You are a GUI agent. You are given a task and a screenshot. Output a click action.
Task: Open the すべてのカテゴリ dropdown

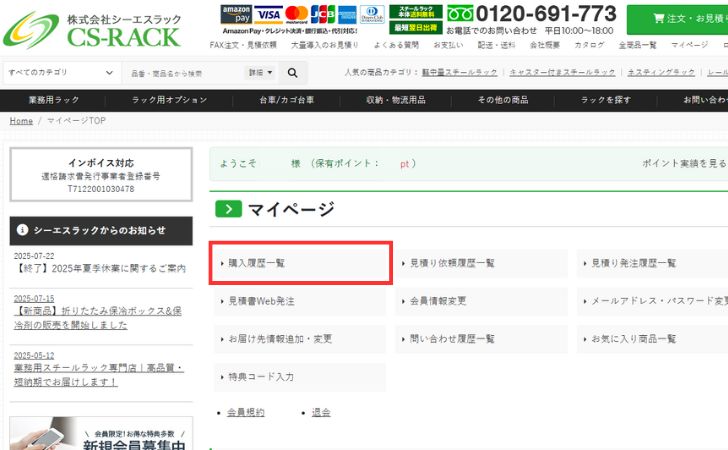(61, 72)
